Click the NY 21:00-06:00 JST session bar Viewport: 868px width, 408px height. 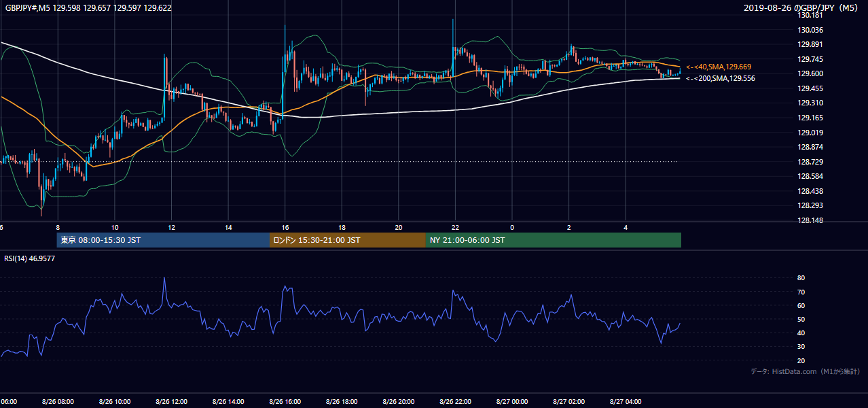(x=554, y=240)
